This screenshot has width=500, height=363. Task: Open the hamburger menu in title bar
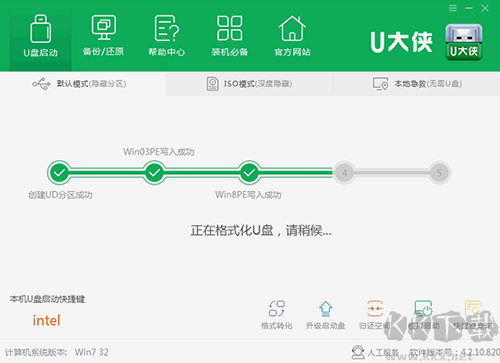pos(453,8)
